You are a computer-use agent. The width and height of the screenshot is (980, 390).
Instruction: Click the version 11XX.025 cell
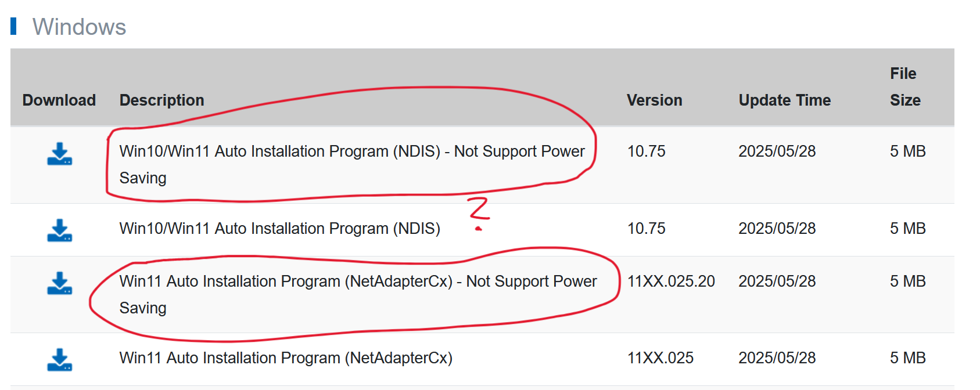click(x=660, y=358)
